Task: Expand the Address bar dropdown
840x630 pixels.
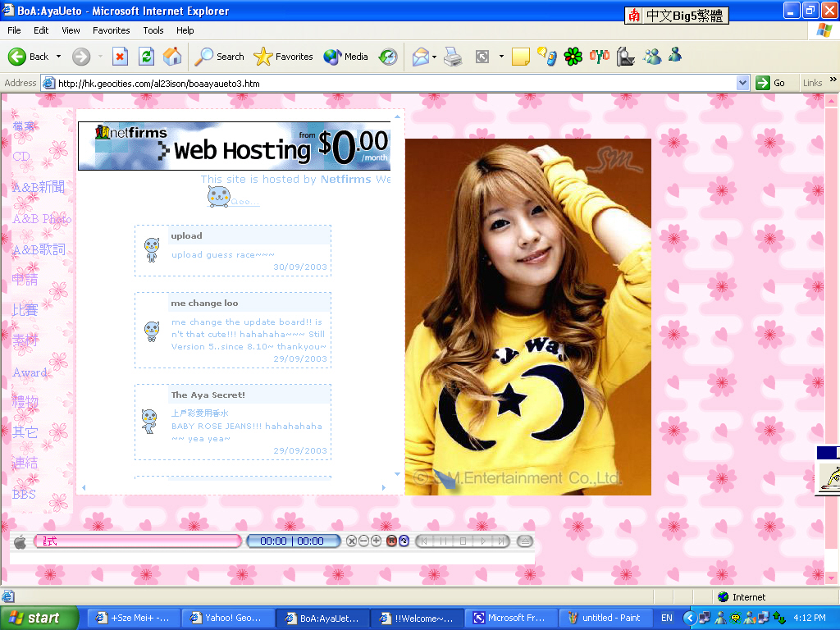Action: (742, 83)
